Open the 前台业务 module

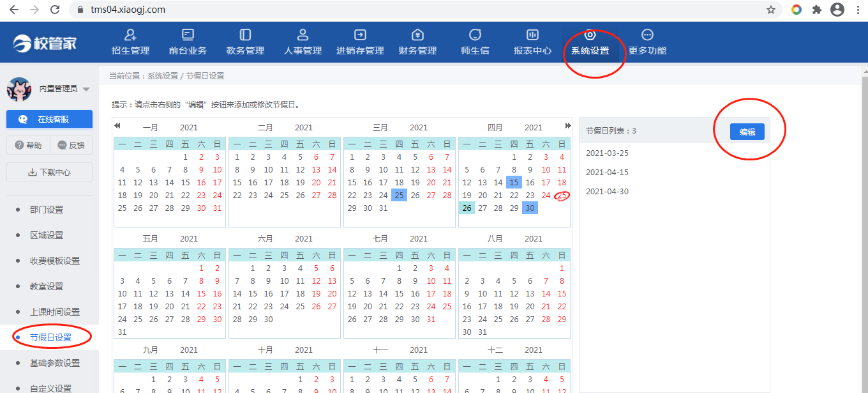coord(188,42)
